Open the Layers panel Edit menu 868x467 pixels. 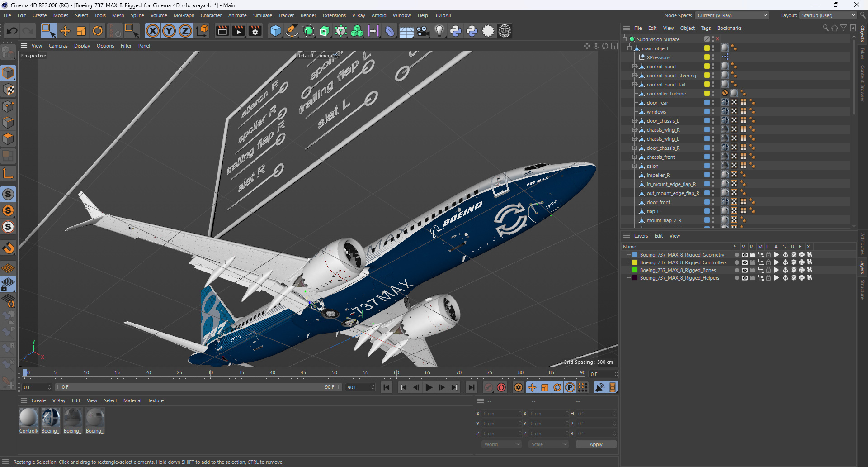pos(659,236)
